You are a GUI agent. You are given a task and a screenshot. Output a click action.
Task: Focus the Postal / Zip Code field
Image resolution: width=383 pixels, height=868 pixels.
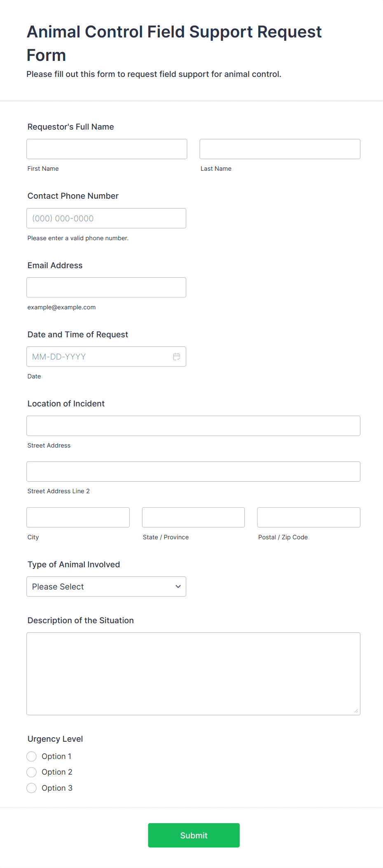click(x=308, y=518)
